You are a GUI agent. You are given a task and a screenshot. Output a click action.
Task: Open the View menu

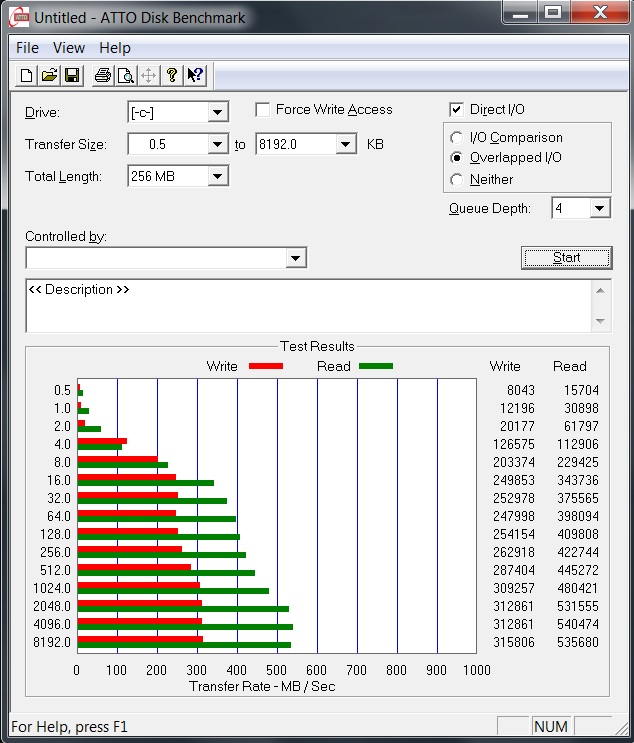[69, 48]
